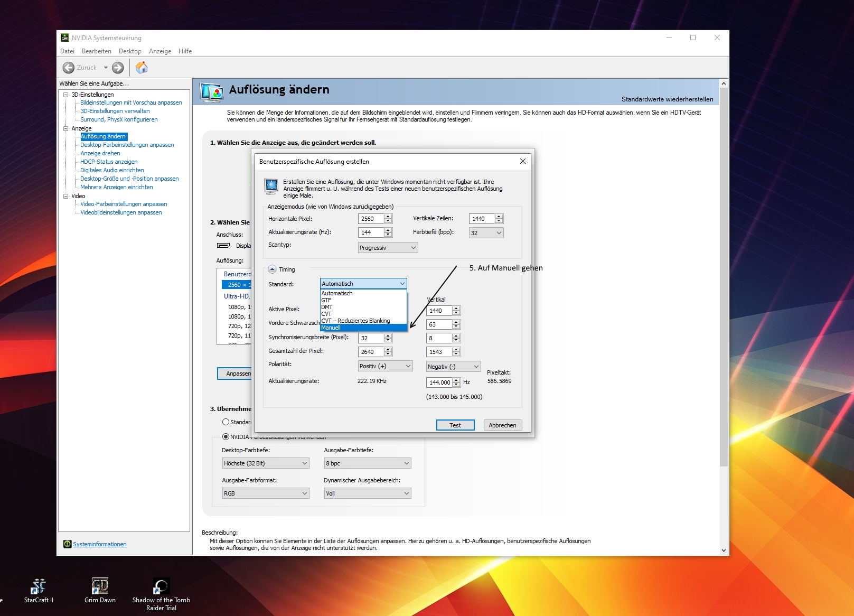Open the Anzeige menu

pos(160,51)
